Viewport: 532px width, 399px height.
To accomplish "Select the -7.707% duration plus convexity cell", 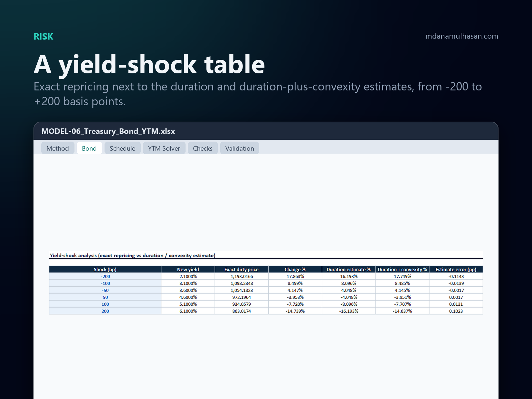I will pyautogui.click(x=402, y=304).
